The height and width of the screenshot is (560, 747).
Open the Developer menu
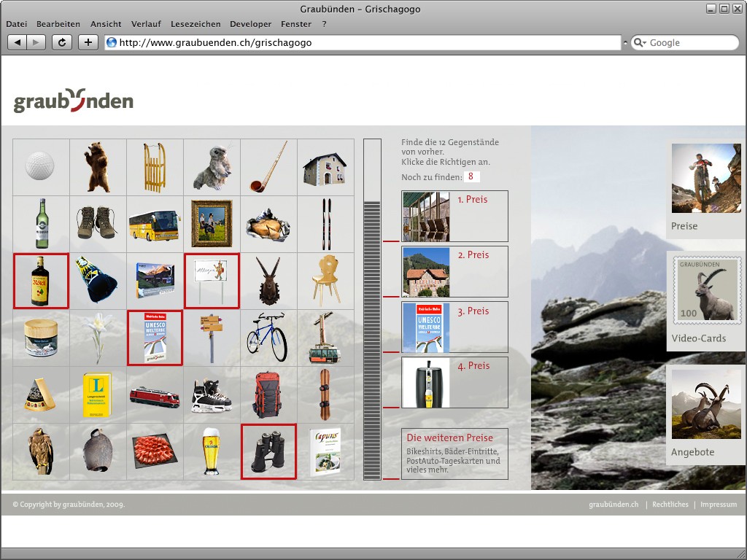pos(251,24)
